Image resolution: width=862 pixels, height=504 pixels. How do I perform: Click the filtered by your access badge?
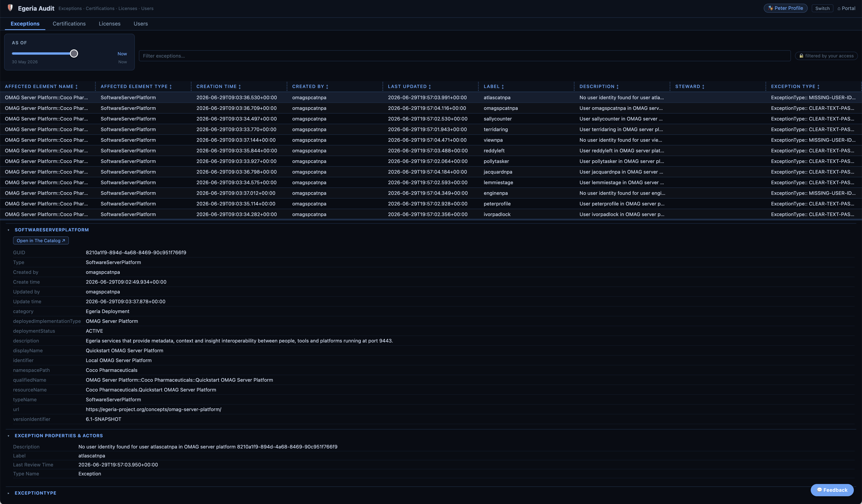[826, 56]
